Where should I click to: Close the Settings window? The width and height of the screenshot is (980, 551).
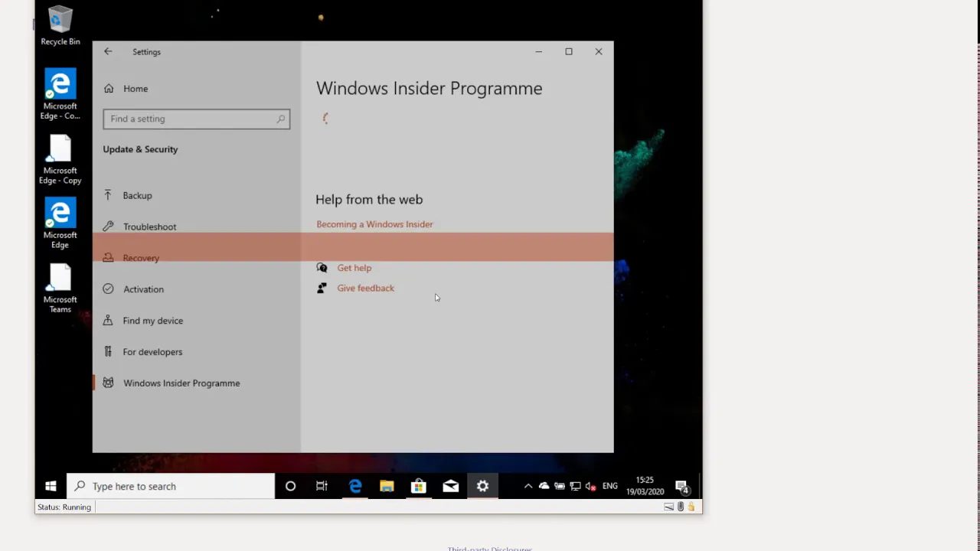pos(599,51)
